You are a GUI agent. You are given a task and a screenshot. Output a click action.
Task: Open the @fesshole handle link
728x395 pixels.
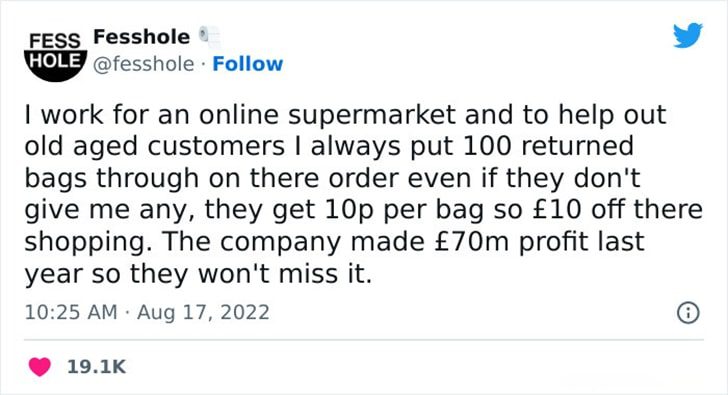click(143, 64)
